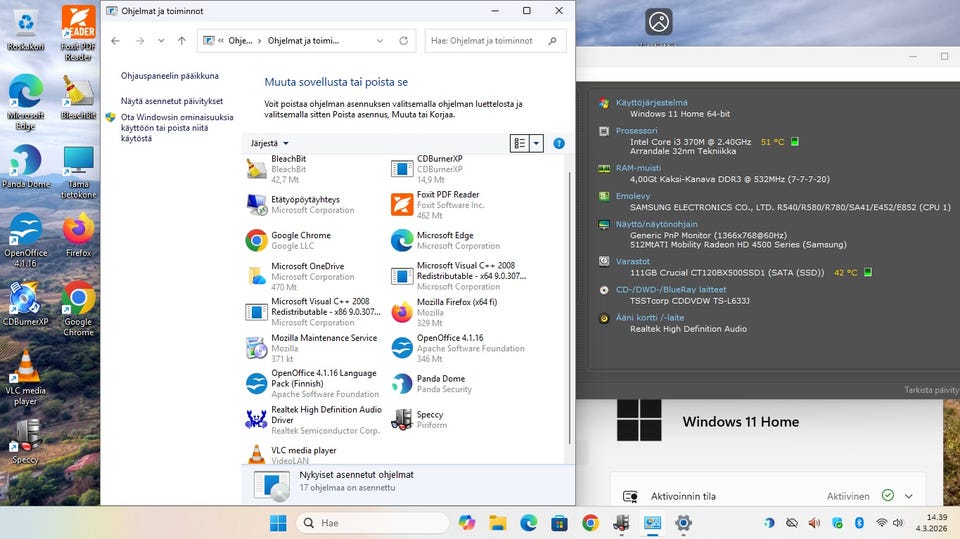Open File Explorer from the taskbar
Viewport: 960px width, 539px height.
tap(498, 523)
